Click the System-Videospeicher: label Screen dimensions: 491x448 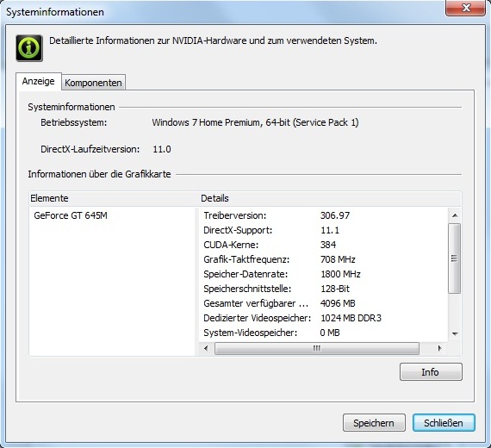pyautogui.click(x=251, y=333)
